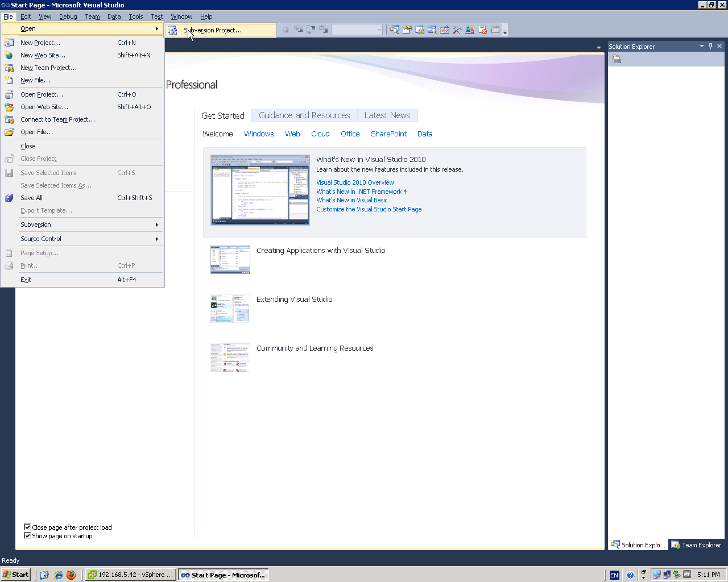Click the Open Web Site icon
This screenshot has height=582, width=728.
(x=9, y=107)
